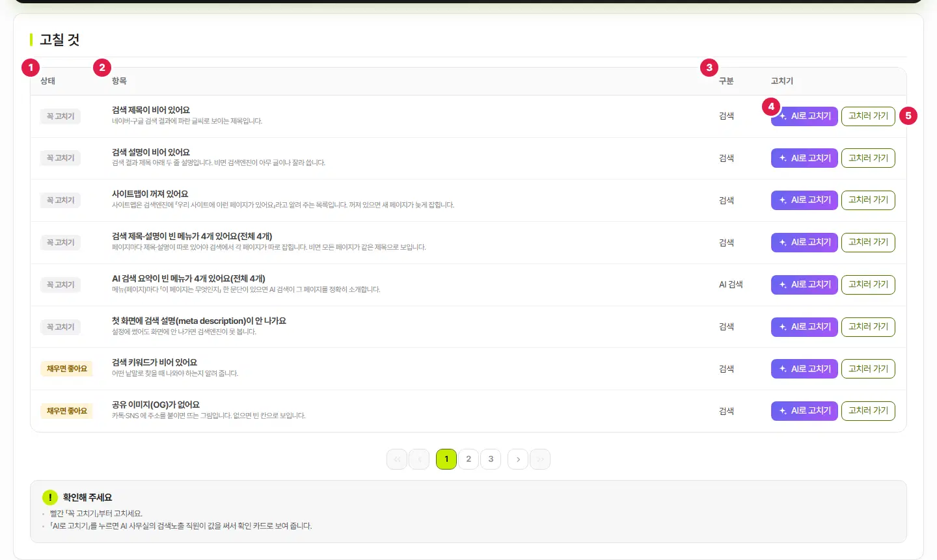Image resolution: width=937 pixels, height=560 pixels.
Task: Click 고치러 가기 for meta description row
Action: point(868,327)
